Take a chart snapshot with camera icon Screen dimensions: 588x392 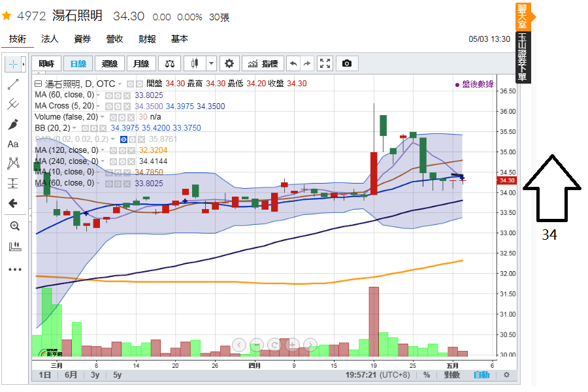click(x=347, y=63)
